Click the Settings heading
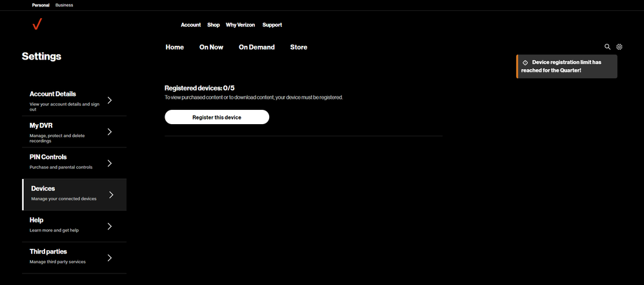 [41, 56]
